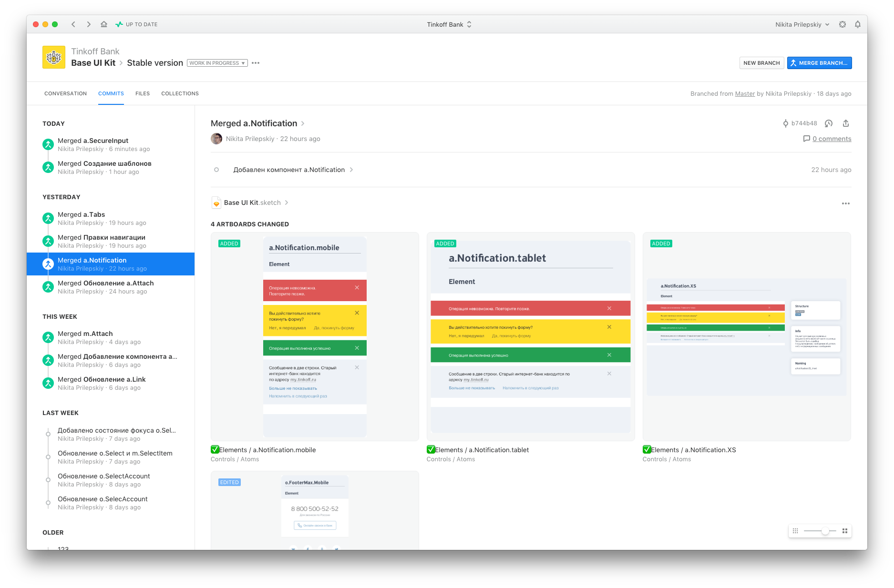Click the restore commit history icon
The width and height of the screenshot is (894, 588).
click(x=829, y=123)
